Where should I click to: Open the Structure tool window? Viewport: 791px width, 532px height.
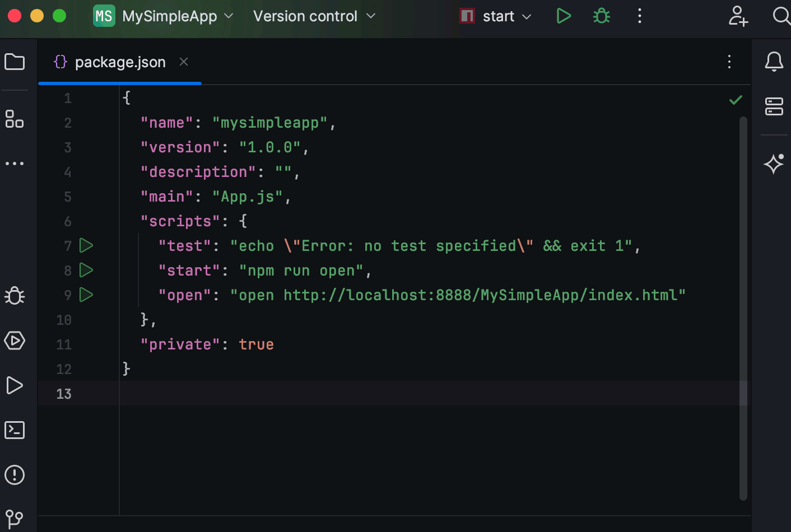tap(15, 119)
